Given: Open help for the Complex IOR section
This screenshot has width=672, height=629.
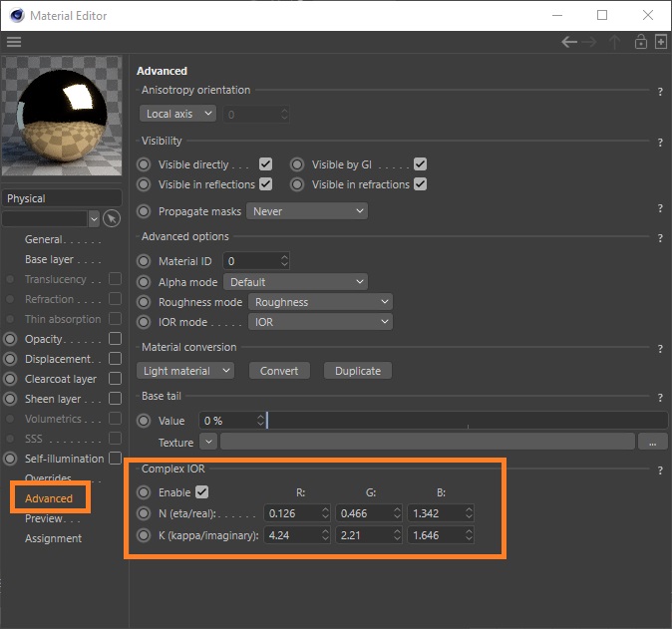Looking at the screenshot, I should pos(660,470).
